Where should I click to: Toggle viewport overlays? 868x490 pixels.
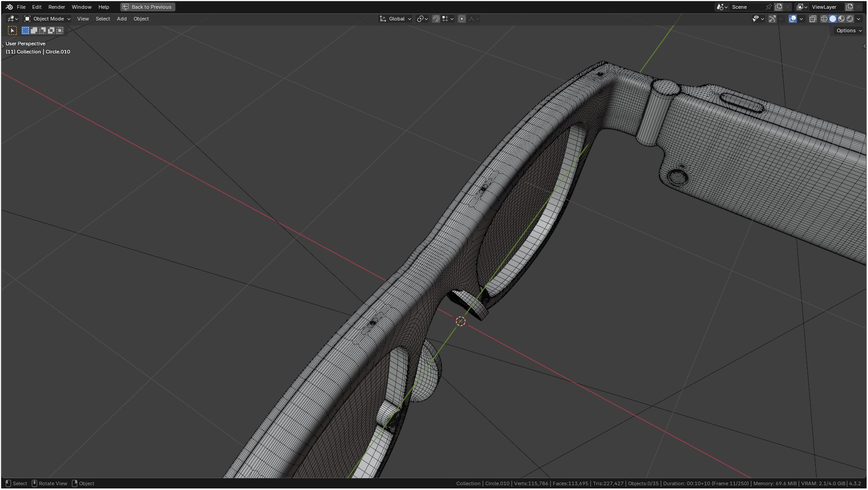[x=793, y=19]
